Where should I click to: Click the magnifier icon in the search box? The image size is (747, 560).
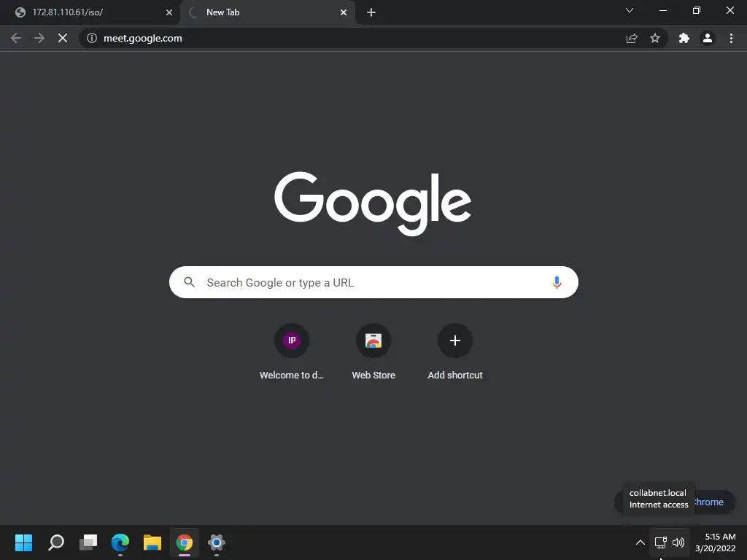click(x=189, y=282)
